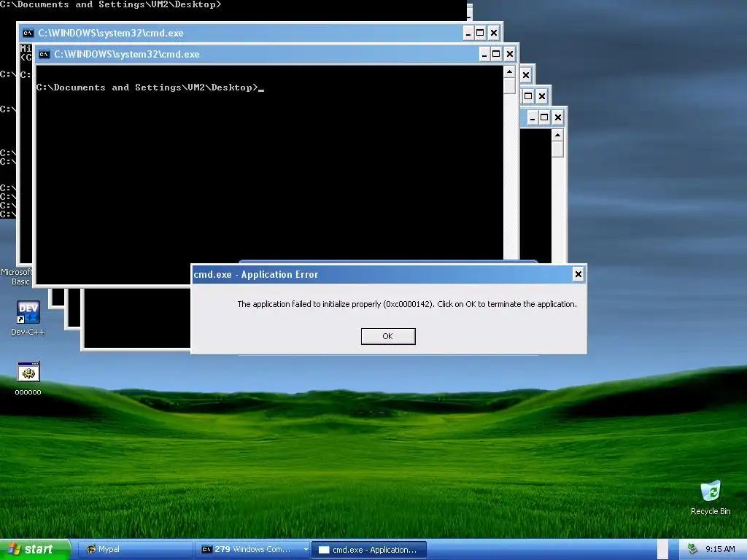This screenshot has width=747, height=560.
Task: Select the 000000 desktop icon
Action: [x=28, y=378]
